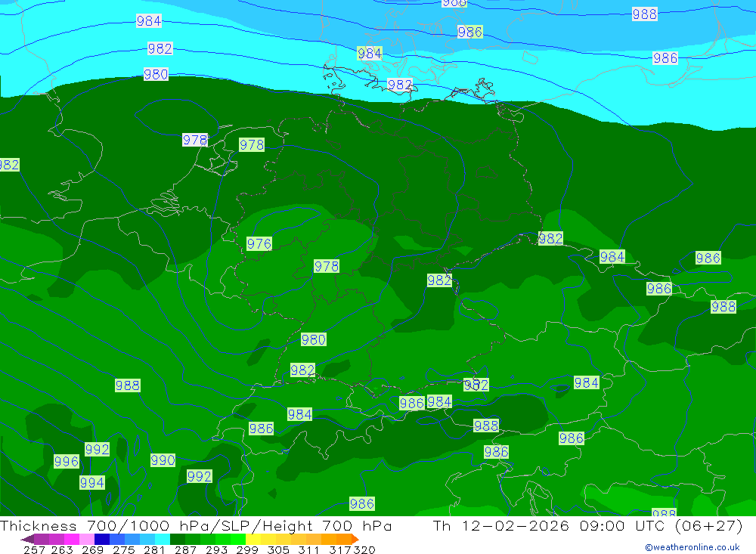Click the darkest green legend swatch
The height and width of the screenshot is (554, 756).
(x=178, y=539)
